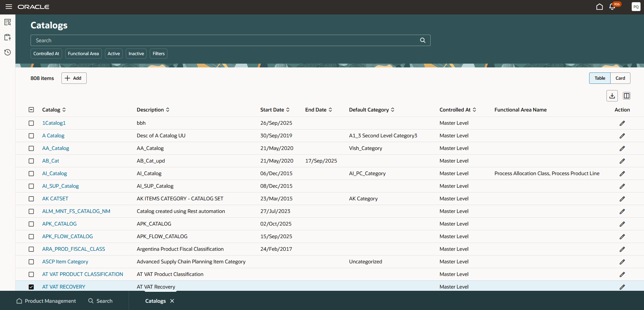
Task: Open the Functional Area filter dropdown
Action: click(83, 54)
